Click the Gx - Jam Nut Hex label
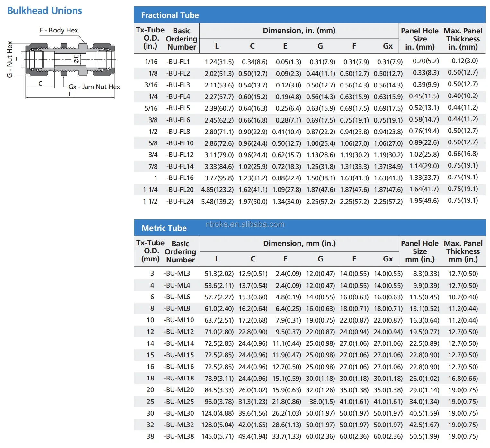This screenshot has width=490, height=448. click(x=94, y=87)
